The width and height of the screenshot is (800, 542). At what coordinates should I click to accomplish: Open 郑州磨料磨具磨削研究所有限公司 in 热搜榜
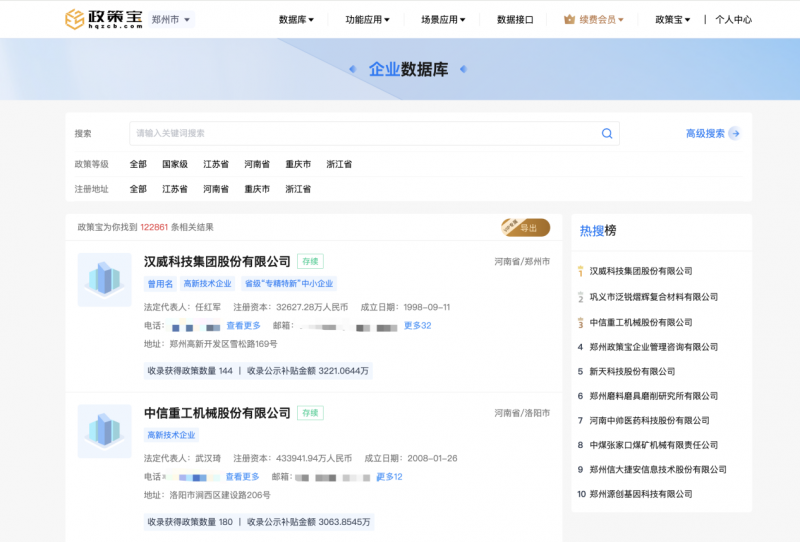point(654,396)
